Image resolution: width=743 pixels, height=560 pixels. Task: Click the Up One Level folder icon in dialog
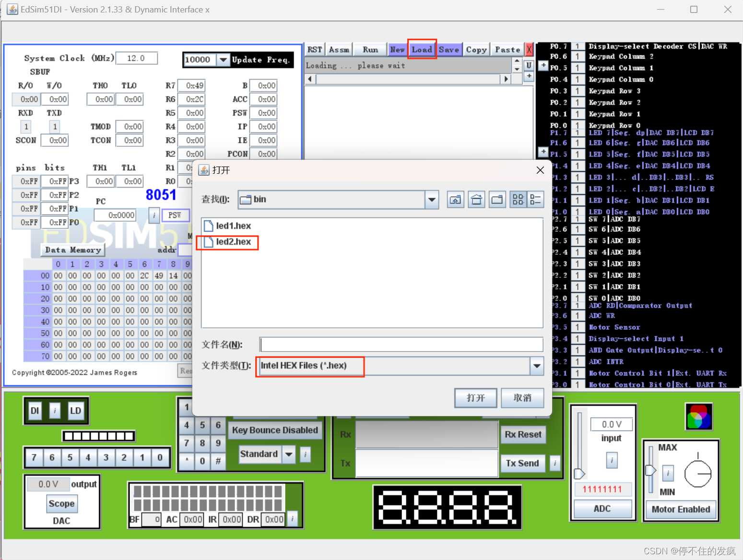click(x=455, y=199)
